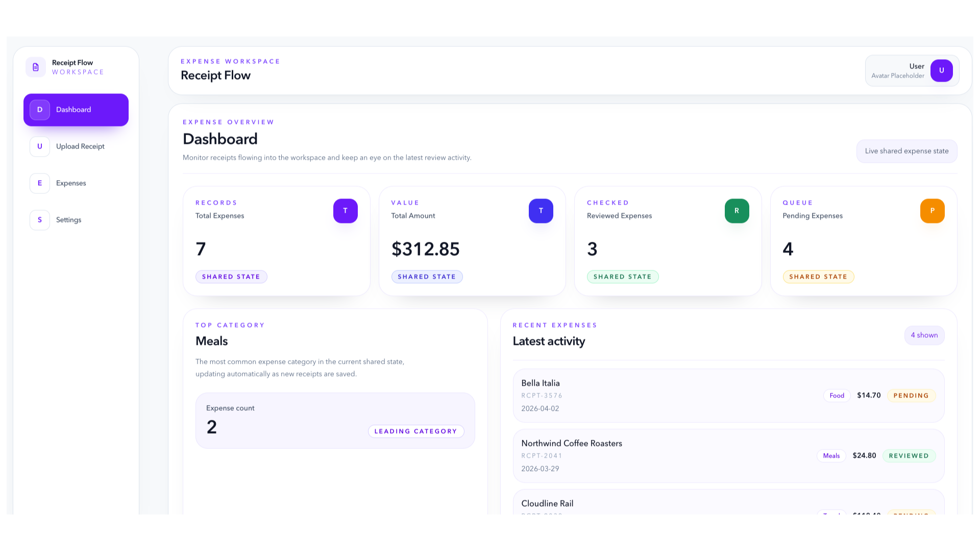The height and width of the screenshot is (551, 980).
Task: Click the green Reviewed Expenses icon
Action: [737, 211]
